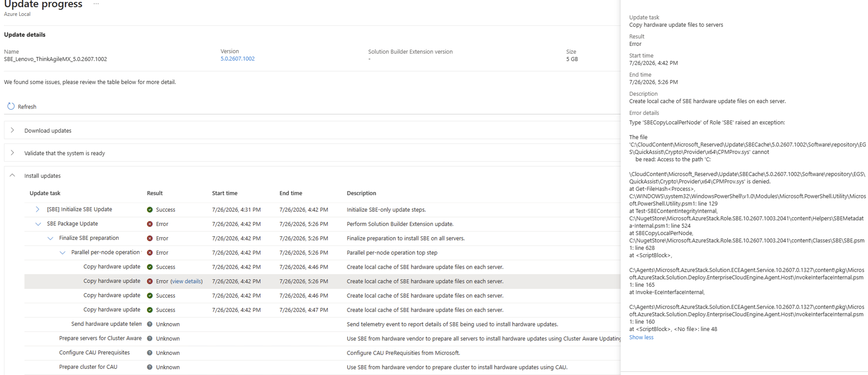The height and width of the screenshot is (375, 868).
Task: Click the End time column header
Action: click(291, 193)
